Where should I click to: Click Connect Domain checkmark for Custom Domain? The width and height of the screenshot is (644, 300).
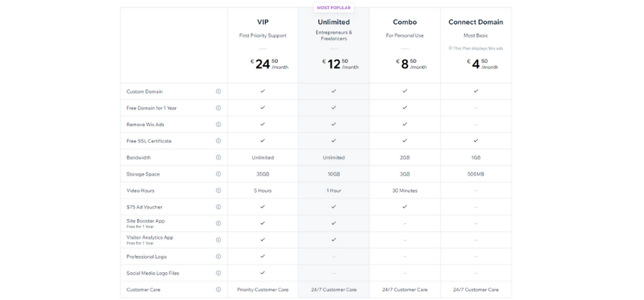(476, 91)
